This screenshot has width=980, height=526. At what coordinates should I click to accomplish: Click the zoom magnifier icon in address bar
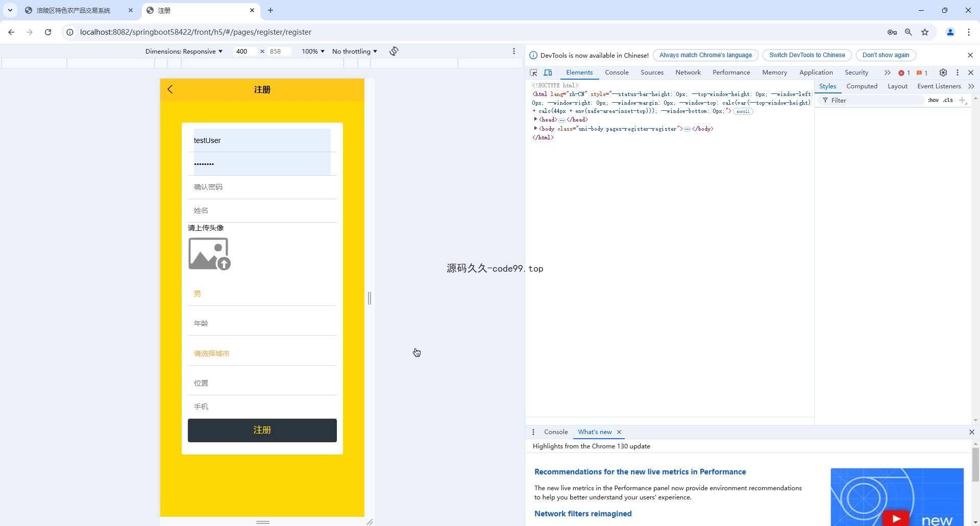(908, 32)
